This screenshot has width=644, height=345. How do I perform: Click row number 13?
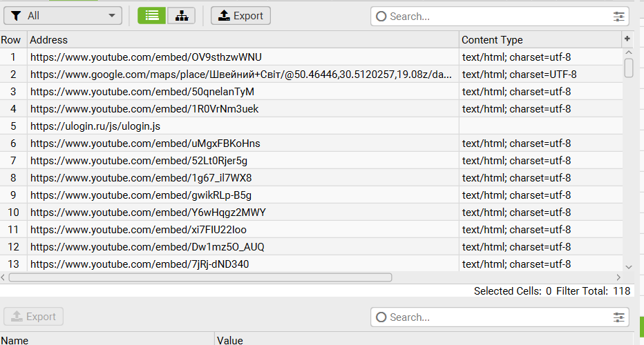(x=14, y=264)
